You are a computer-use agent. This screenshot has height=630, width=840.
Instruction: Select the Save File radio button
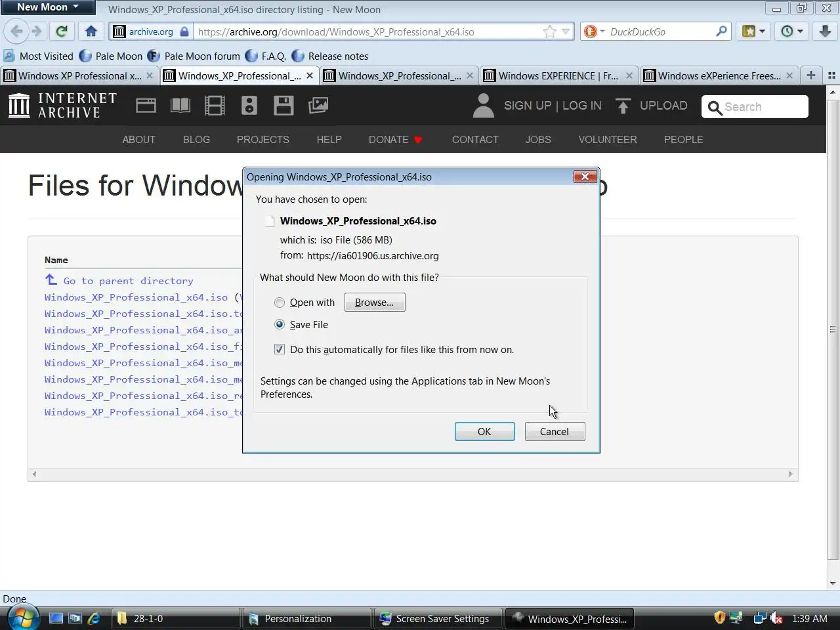(x=280, y=325)
